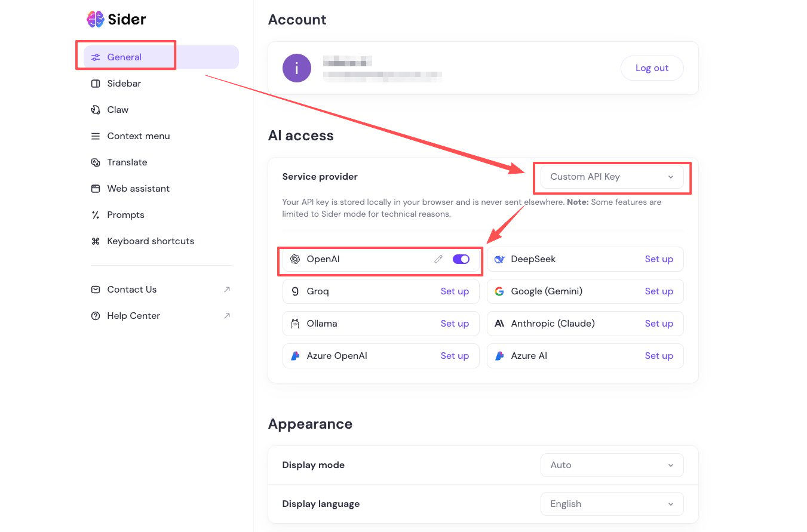Go to Sidebar settings
The width and height of the screenshot is (807, 532).
[161, 84]
